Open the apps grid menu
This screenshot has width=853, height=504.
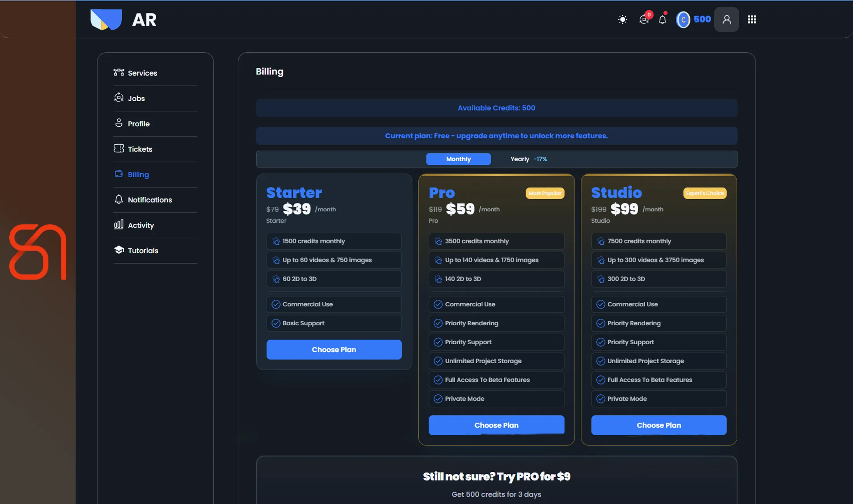(x=752, y=19)
